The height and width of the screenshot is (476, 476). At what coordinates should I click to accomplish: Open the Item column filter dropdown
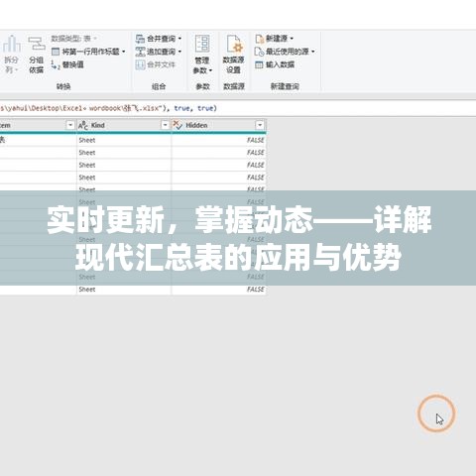pos(70,125)
